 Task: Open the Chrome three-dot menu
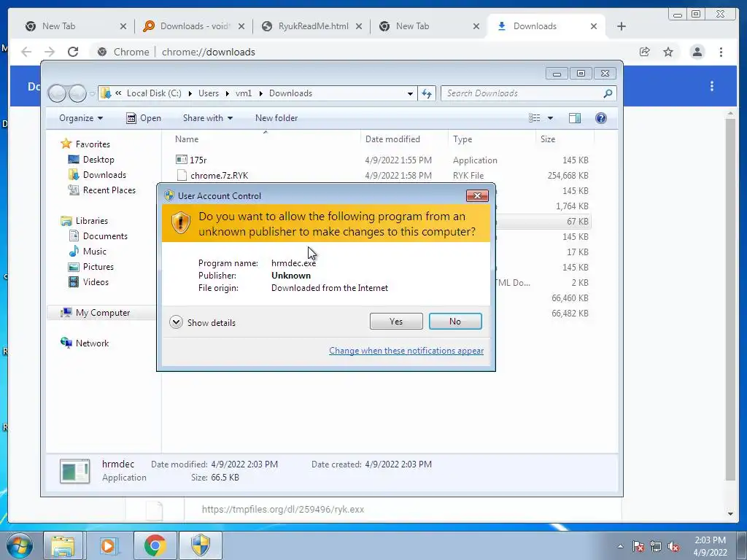[721, 52]
